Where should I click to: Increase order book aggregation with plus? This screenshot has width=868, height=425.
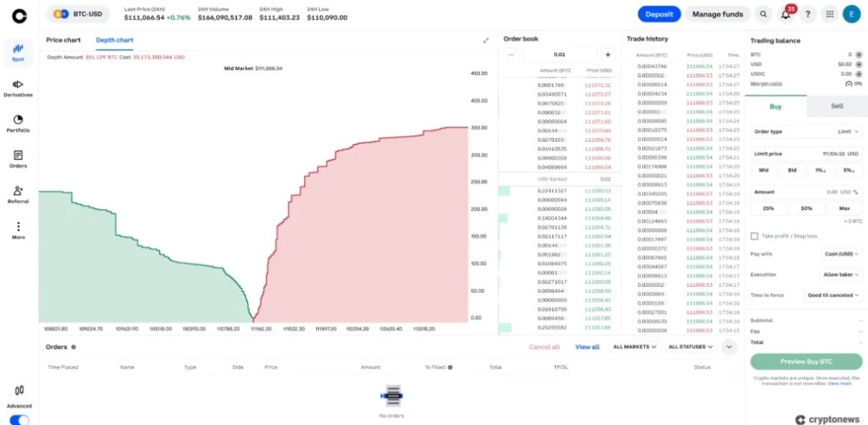[x=607, y=54]
